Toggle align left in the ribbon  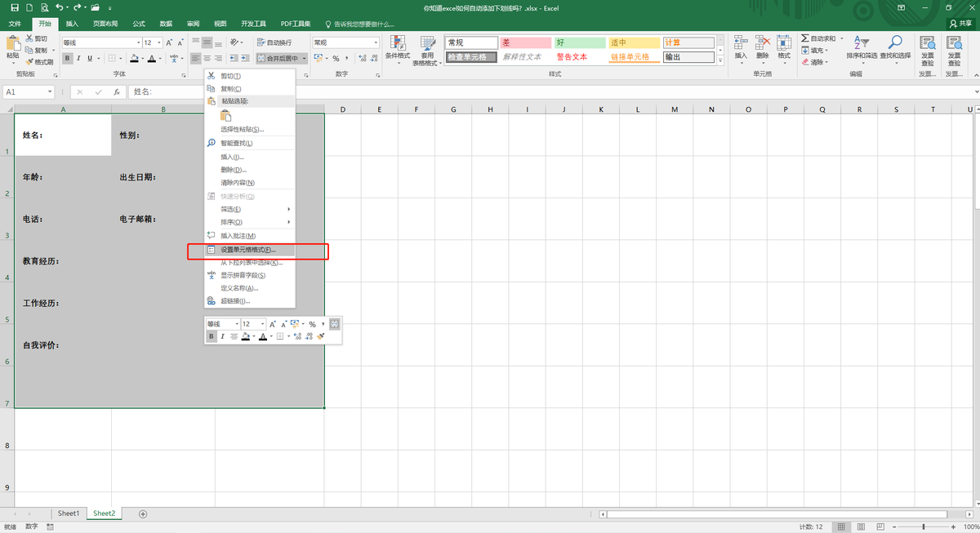[195, 58]
